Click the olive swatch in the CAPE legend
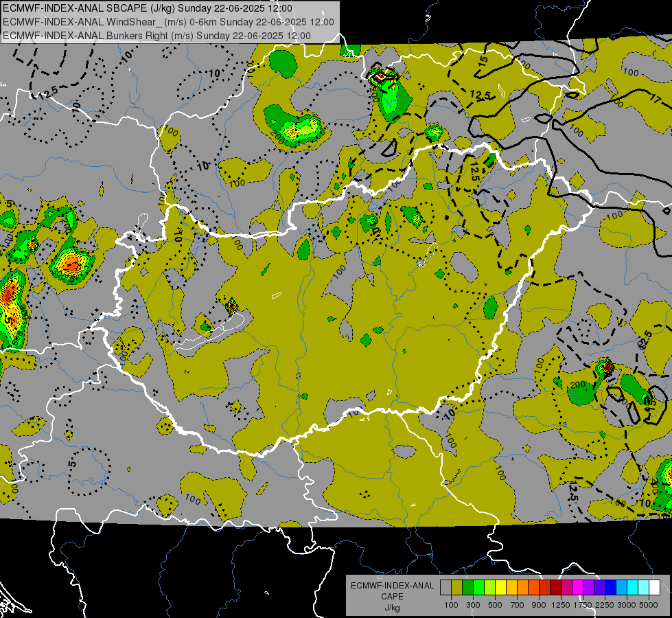This screenshot has width=672, height=618. pos(456,587)
